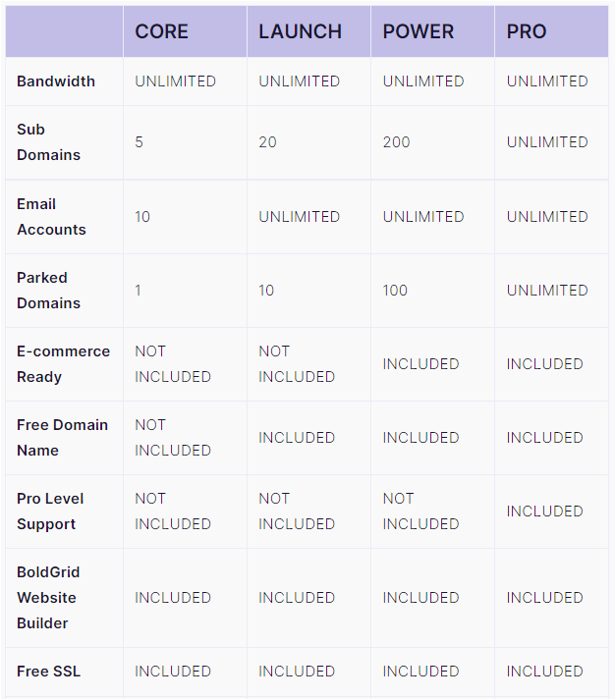Viewport: 616px width, 700px height.
Task: Click the Free Domain Name label
Action: coord(63,438)
